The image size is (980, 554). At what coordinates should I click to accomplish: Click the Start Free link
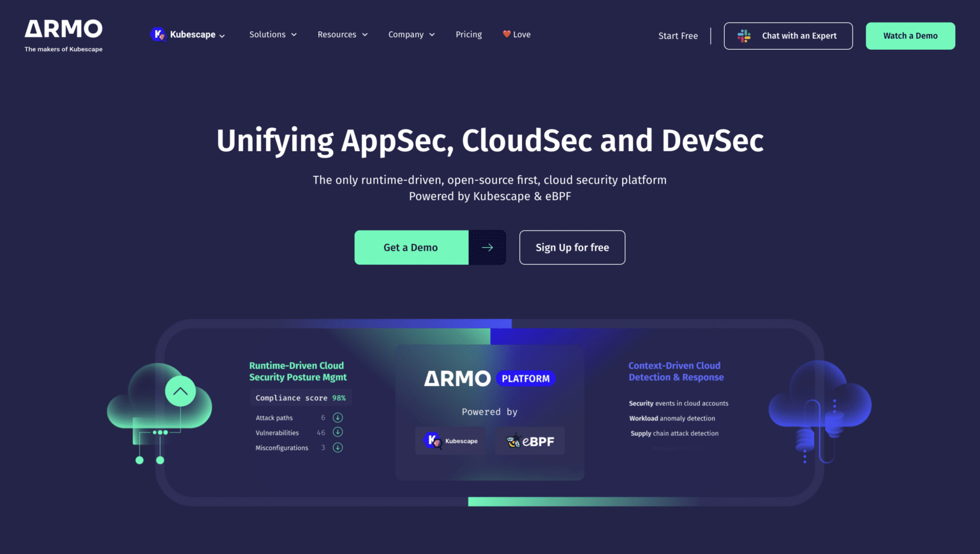[678, 36]
